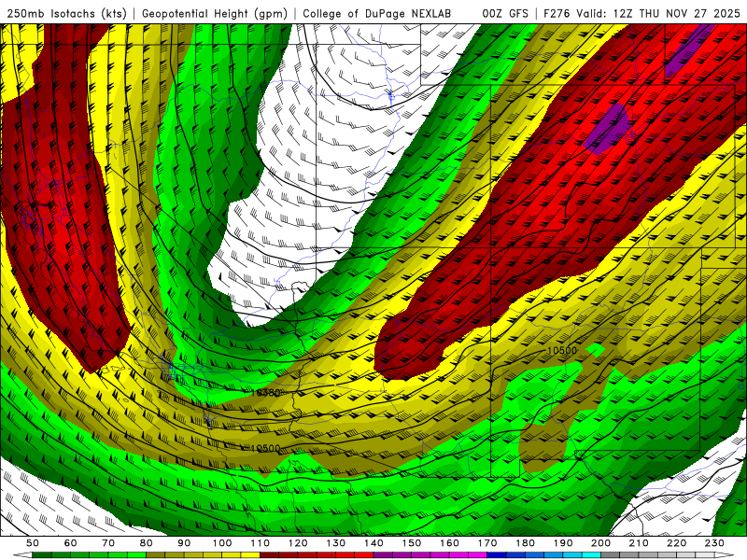The height and width of the screenshot is (560, 747).
Task: Click the legend value 60
Action: coord(70,543)
